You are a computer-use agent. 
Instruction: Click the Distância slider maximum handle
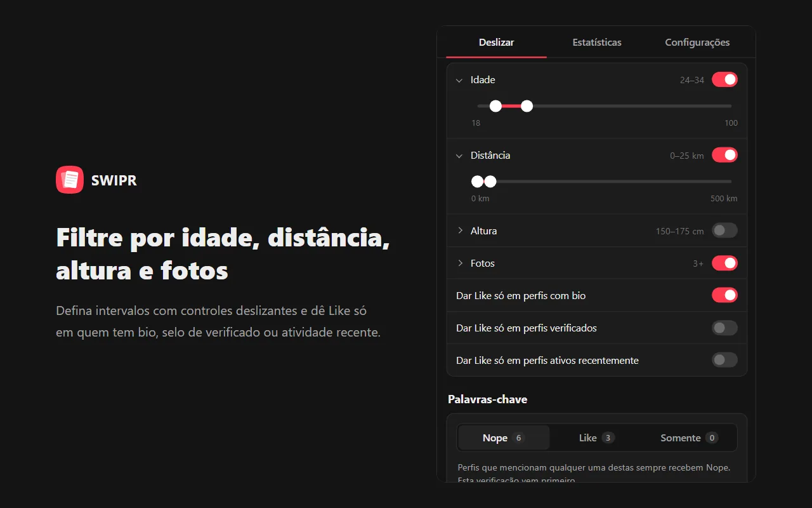490,182
